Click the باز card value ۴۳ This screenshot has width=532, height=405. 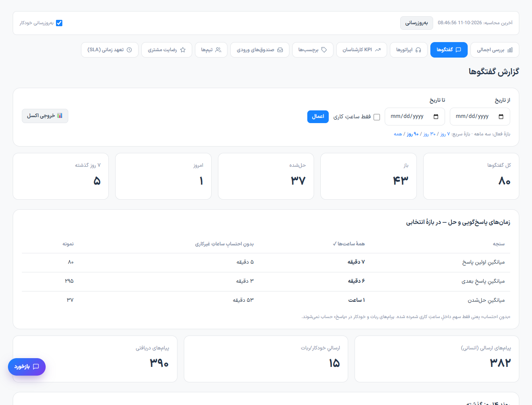(401, 181)
